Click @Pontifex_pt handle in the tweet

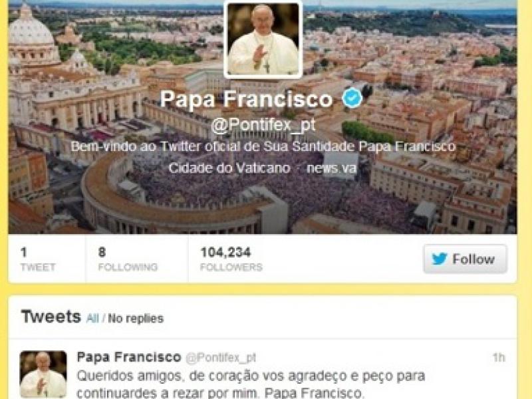(221, 358)
